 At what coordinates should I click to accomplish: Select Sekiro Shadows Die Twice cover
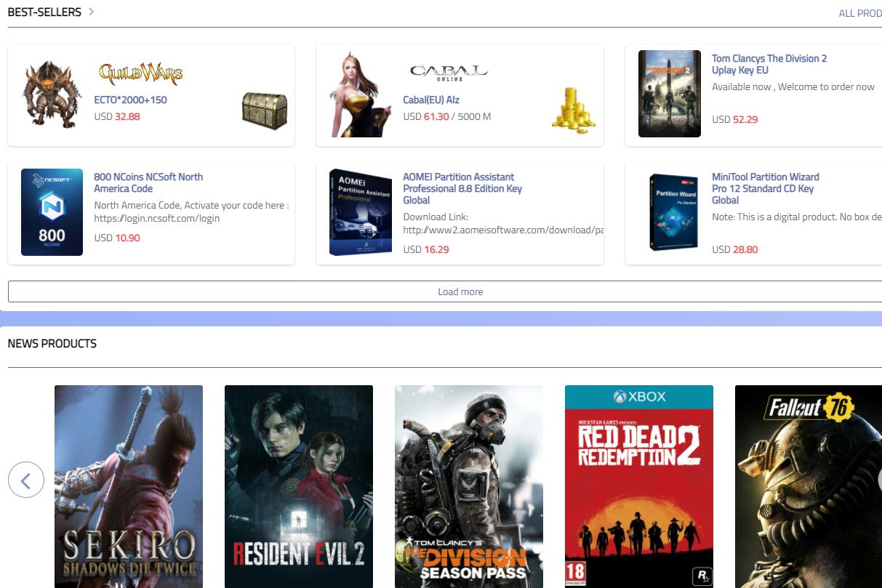click(129, 486)
